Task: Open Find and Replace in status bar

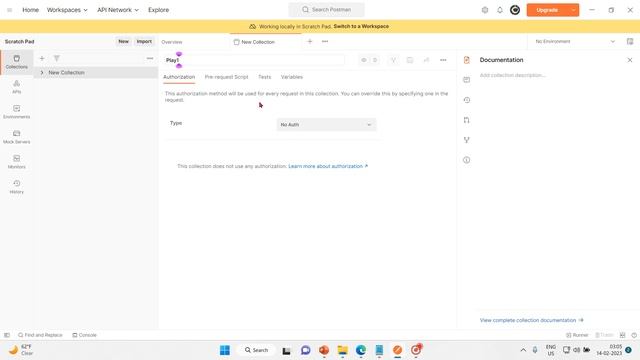Action: point(40,335)
